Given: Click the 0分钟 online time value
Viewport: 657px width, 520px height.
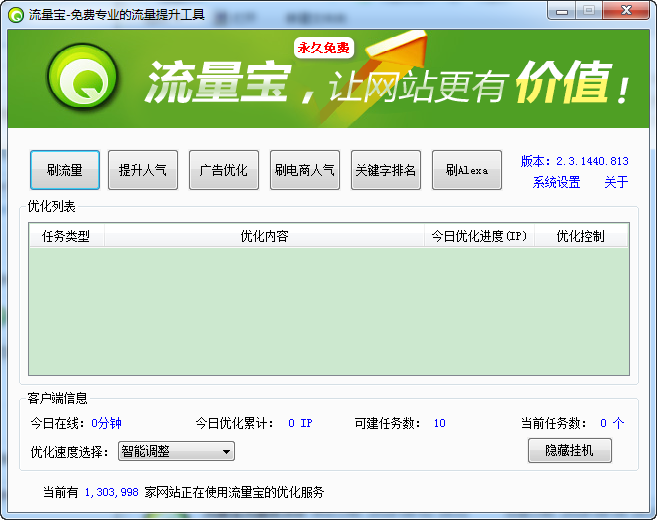Looking at the screenshot, I should coord(106,423).
